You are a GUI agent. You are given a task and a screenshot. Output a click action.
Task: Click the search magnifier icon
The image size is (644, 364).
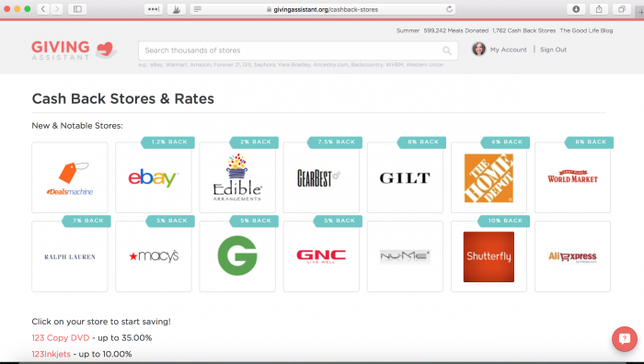(447, 51)
